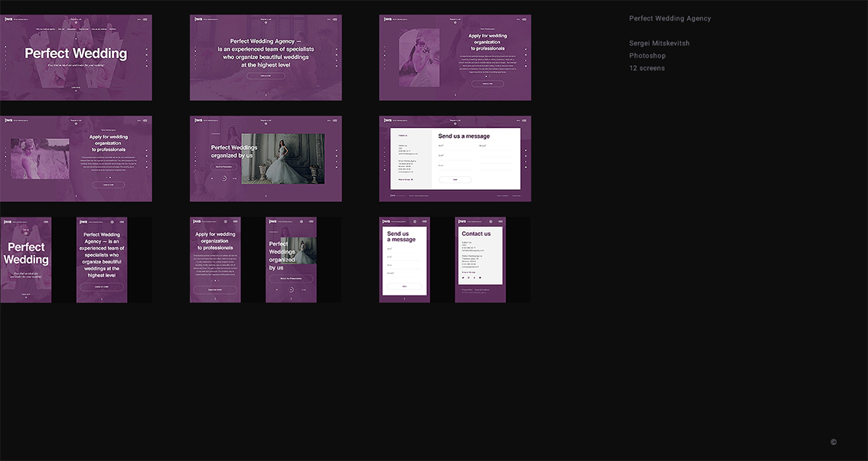868x461 pixels.
Task: Click the copyright symbol icon
Action: (x=834, y=442)
